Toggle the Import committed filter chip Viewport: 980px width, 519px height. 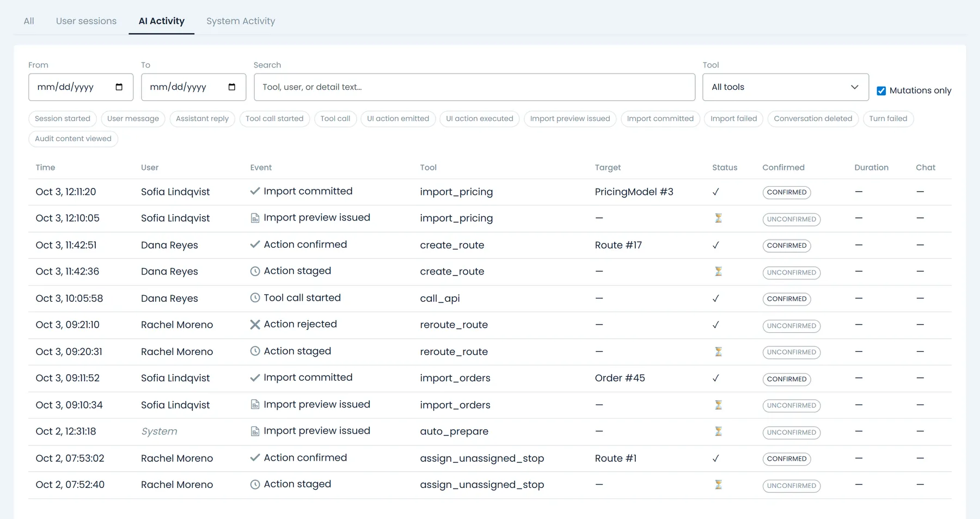[x=660, y=119]
